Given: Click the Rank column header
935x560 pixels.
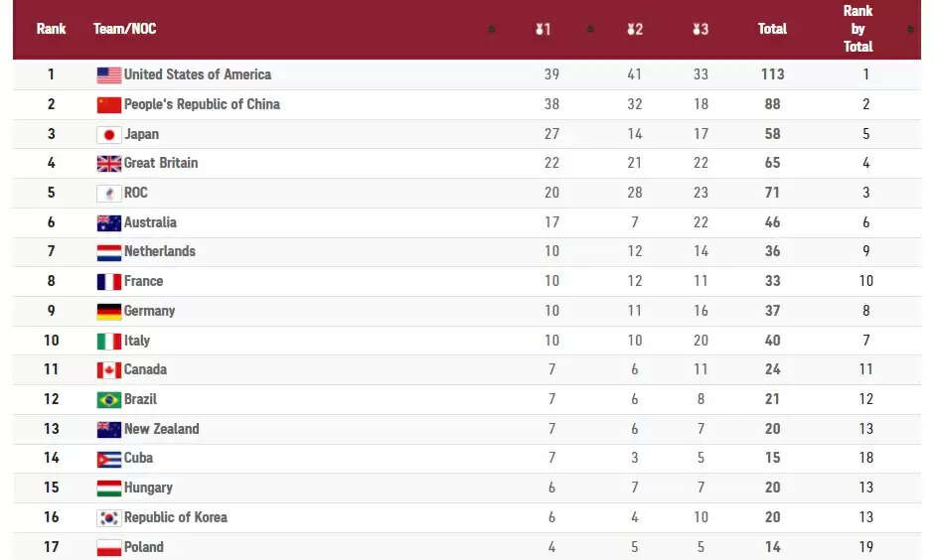Looking at the screenshot, I should click(x=51, y=29).
